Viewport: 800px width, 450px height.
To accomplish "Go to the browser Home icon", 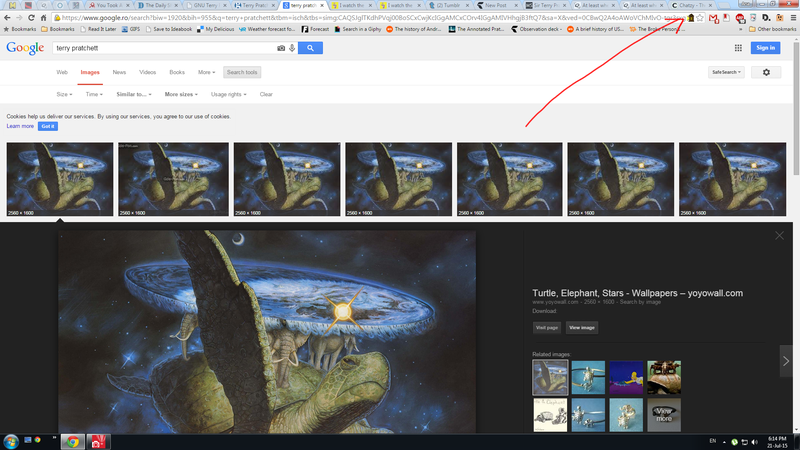I will (43, 18).
